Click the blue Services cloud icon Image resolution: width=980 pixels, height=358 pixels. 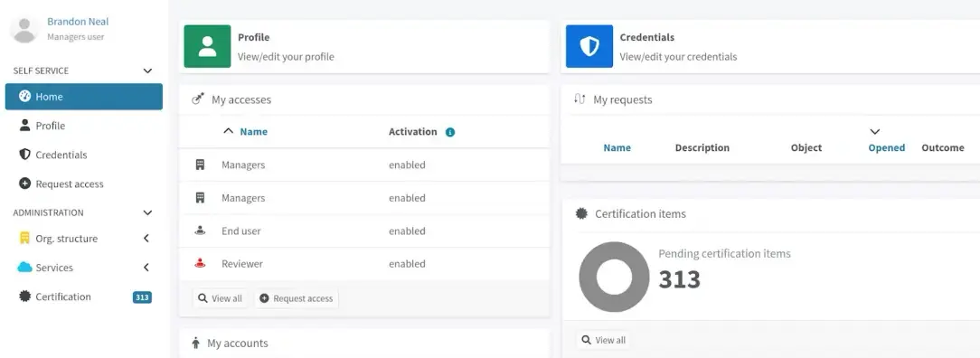click(x=25, y=268)
